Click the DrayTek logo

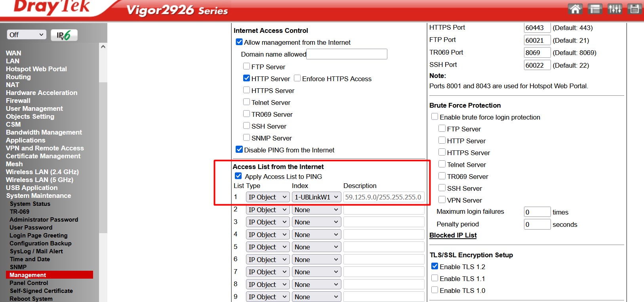(51, 8)
